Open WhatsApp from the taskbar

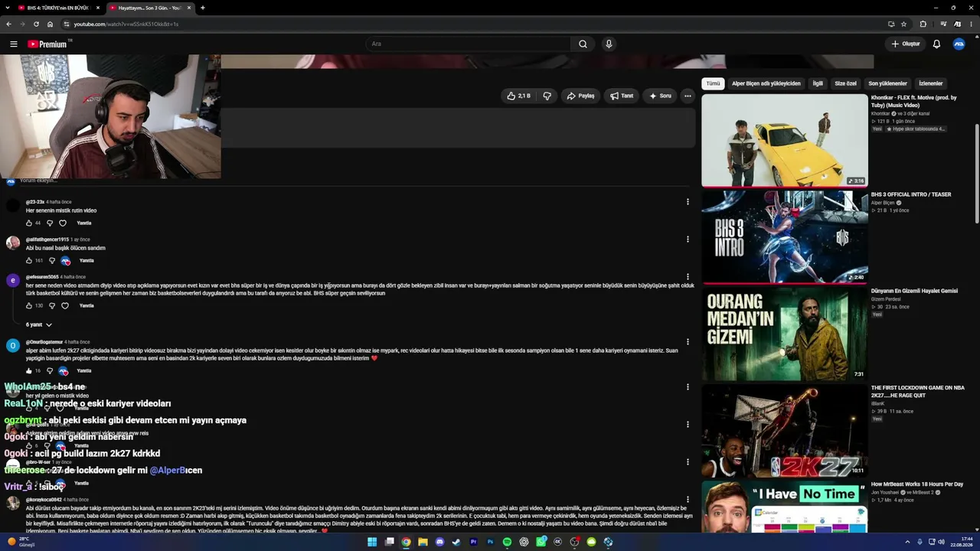(x=541, y=542)
